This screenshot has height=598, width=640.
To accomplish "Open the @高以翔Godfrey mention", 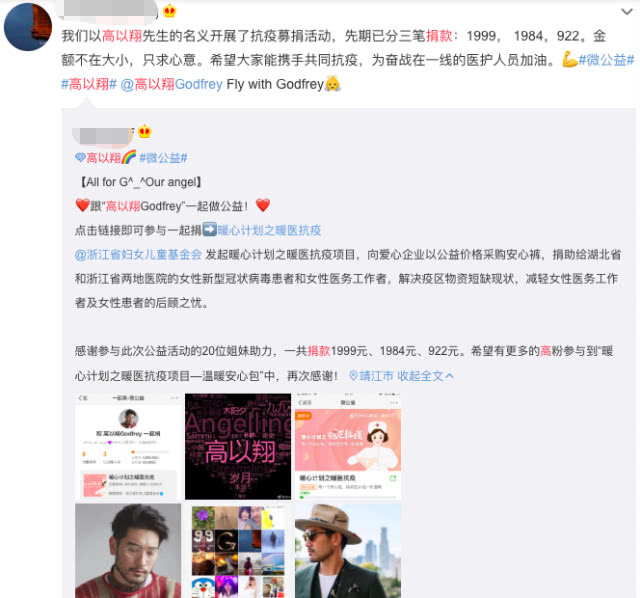I will pyautogui.click(x=171, y=84).
